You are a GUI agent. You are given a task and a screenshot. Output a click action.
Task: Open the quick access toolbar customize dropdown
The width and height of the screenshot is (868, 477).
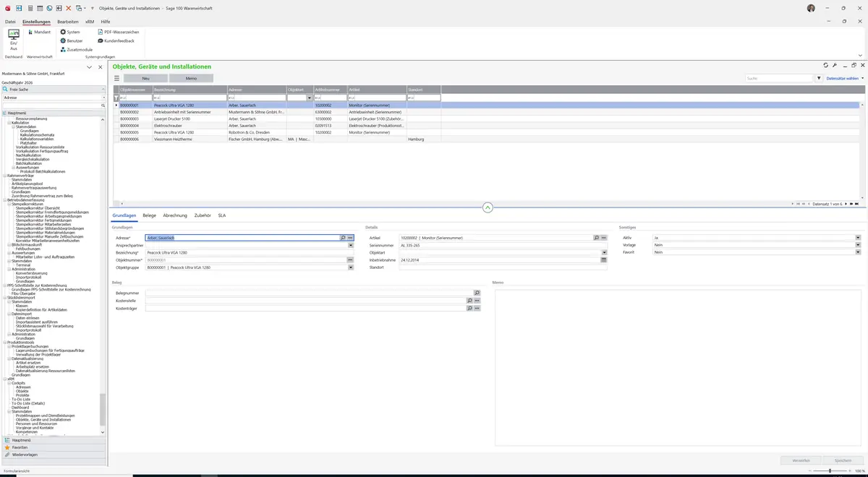[x=92, y=8]
